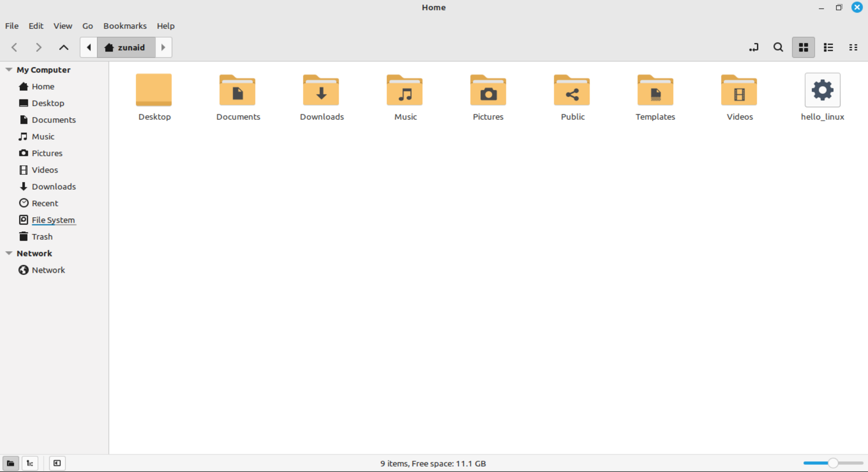Image resolution: width=868 pixels, height=472 pixels.
Task: Collapse the My Computer sidebar section
Action: coord(9,69)
